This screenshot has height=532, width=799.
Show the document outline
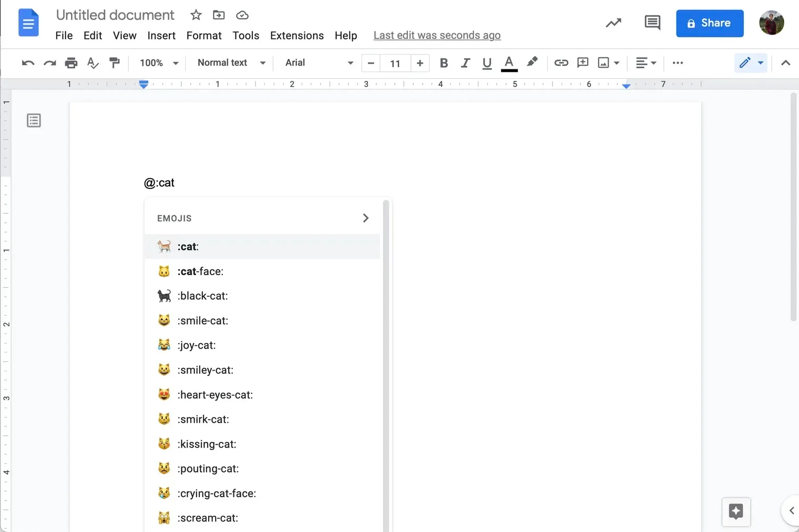click(34, 120)
